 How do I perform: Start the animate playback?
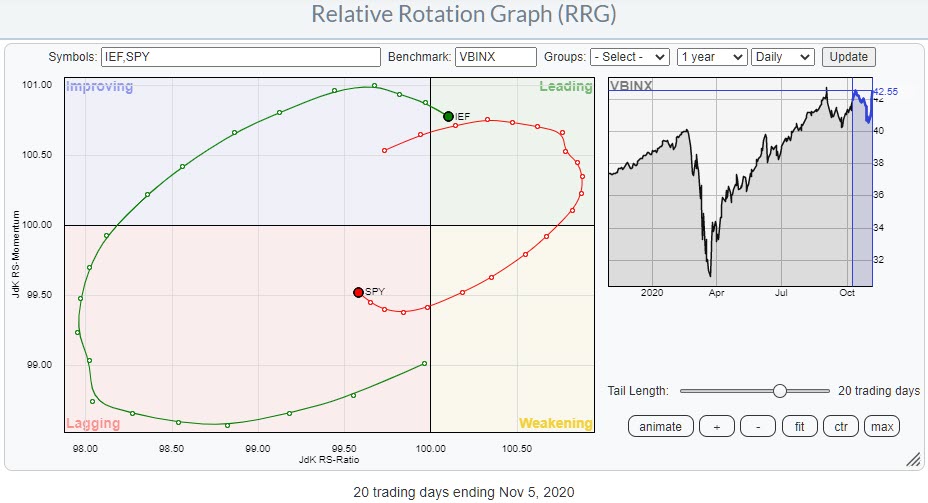(660, 427)
